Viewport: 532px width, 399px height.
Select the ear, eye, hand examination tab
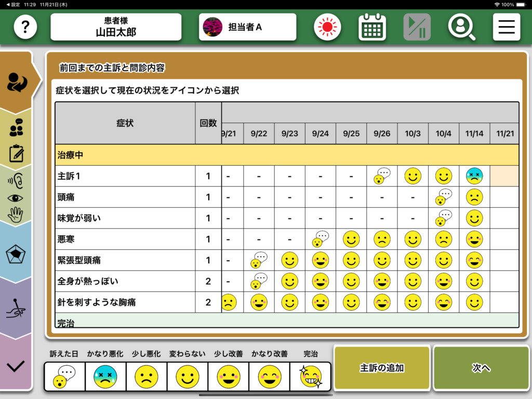(17, 197)
